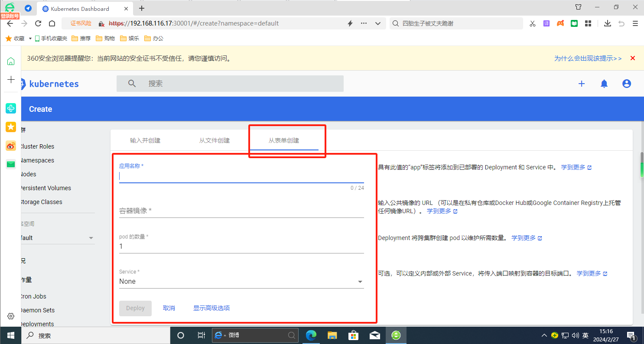Open Daemon Sets in the sidebar
The height and width of the screenshot is (344, 644).
[37, 310]
